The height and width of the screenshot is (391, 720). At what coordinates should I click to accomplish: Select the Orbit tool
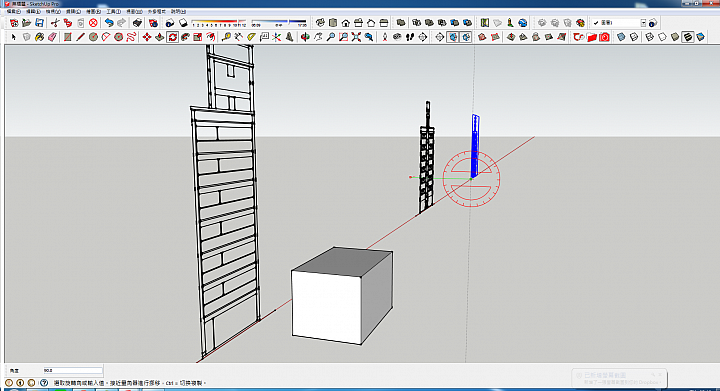tap(305, 37)
